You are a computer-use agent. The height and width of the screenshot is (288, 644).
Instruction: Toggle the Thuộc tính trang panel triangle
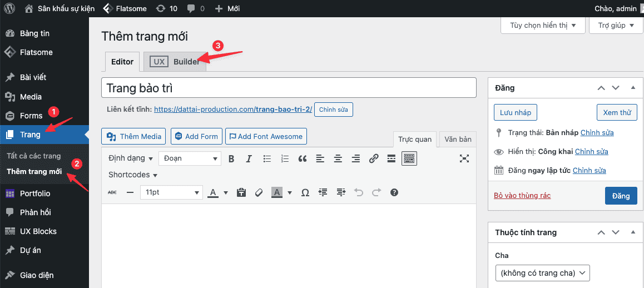[x=633, y=232]
